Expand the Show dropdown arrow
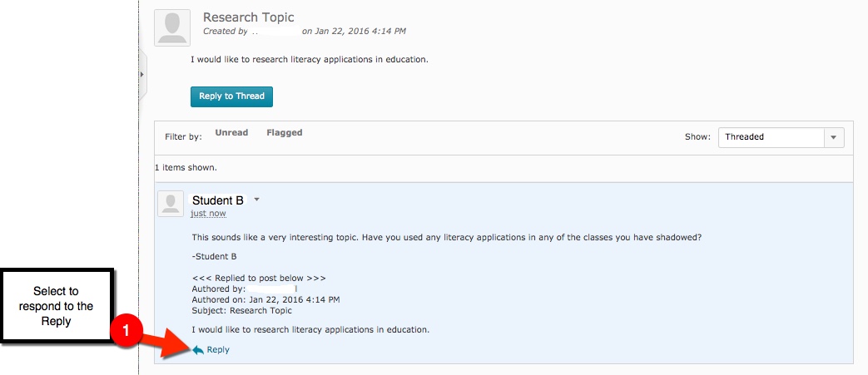This screenshot has width=868, height=375. (834, 137)
